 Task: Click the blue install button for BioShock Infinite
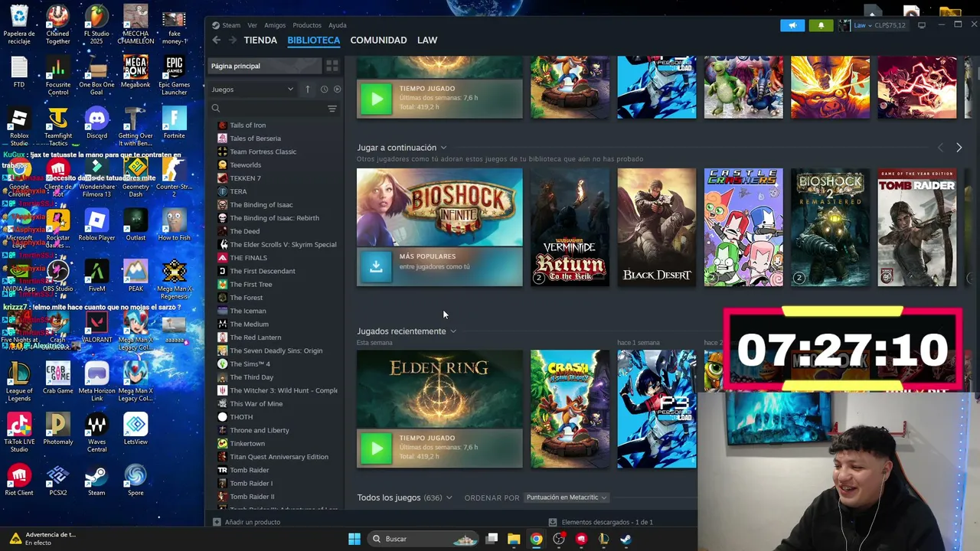pyautogui.click(x=376, y=266)
